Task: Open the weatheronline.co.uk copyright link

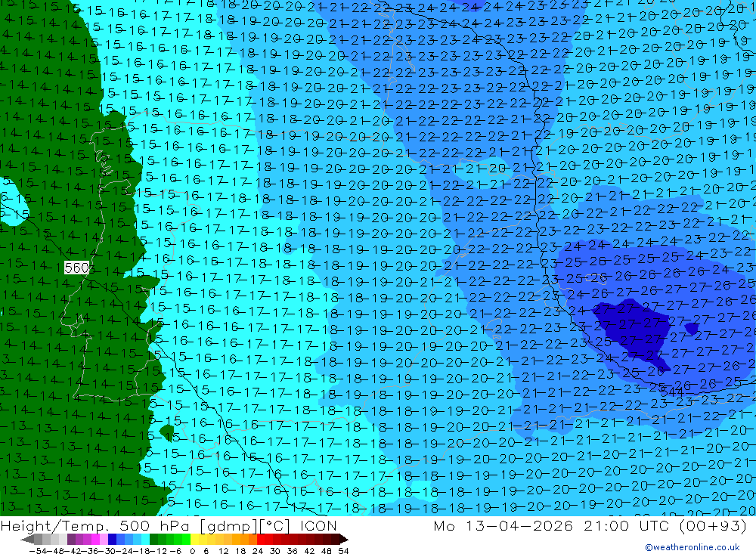Action: 692,547
